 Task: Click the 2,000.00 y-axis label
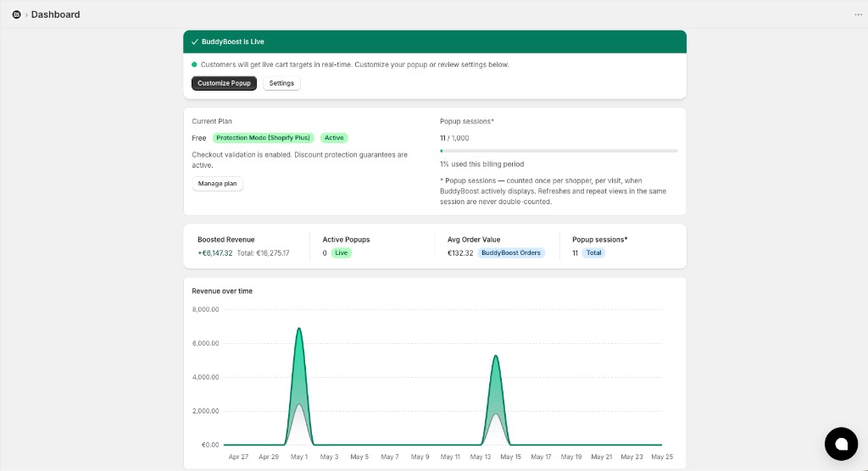click(205, 411)
